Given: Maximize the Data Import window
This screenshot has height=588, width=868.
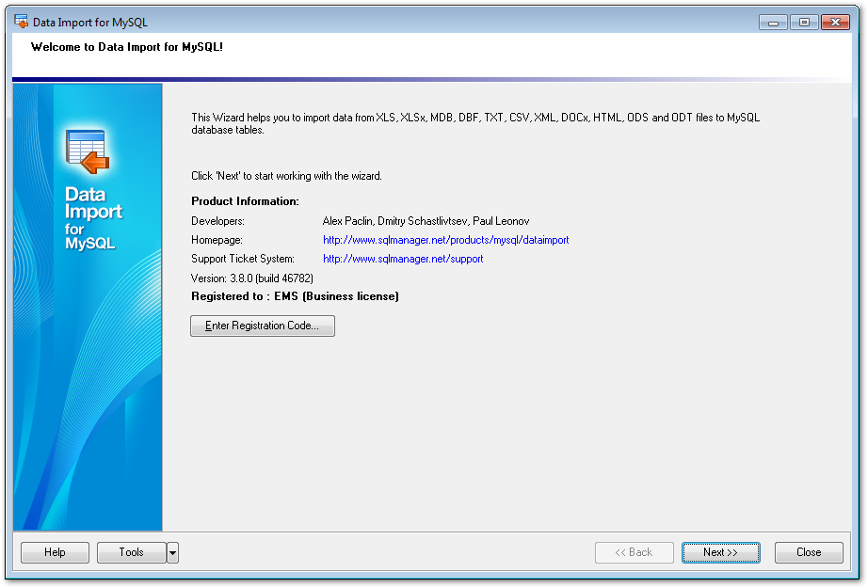Looking at the screenshot, I should (x=804, y=23).
